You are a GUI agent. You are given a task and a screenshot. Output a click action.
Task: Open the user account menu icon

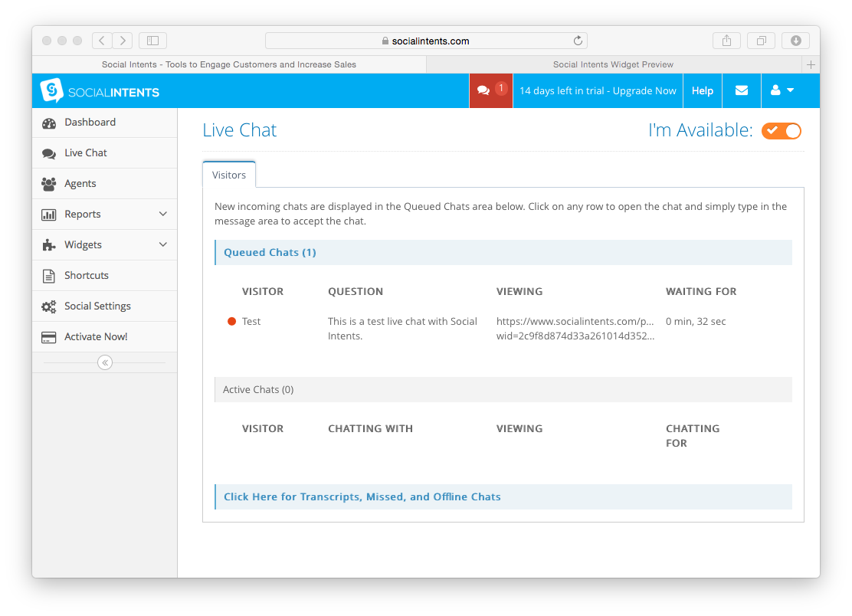pyautogui.click(x=782, y=90)
